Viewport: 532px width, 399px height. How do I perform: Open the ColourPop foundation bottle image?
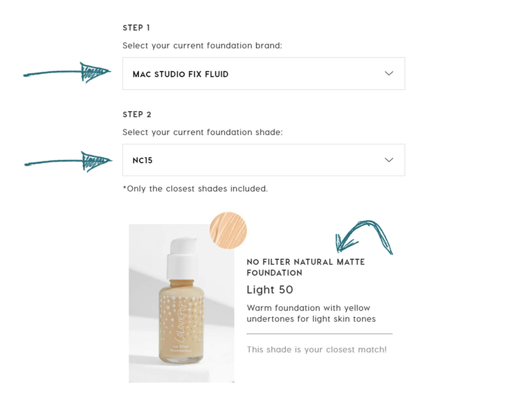(182, 303)
